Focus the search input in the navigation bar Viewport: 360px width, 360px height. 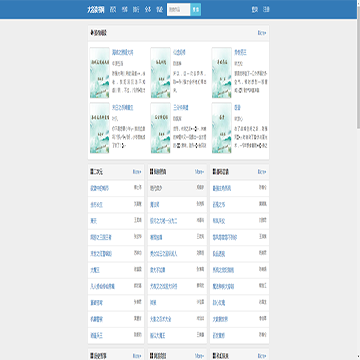click(179, 10)
